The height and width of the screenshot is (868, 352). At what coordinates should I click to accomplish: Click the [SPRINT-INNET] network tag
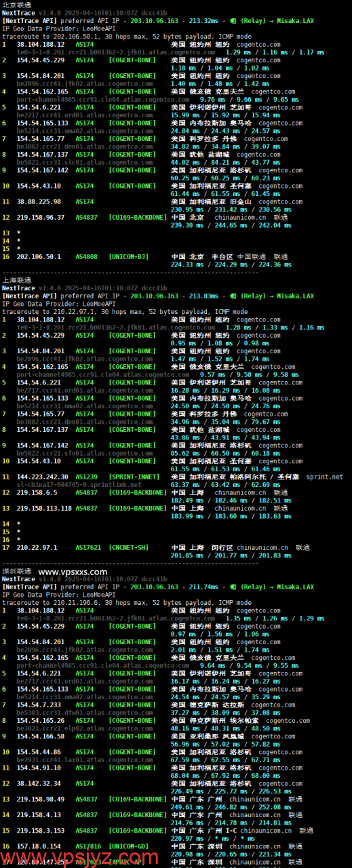click(x=134, y=477)
